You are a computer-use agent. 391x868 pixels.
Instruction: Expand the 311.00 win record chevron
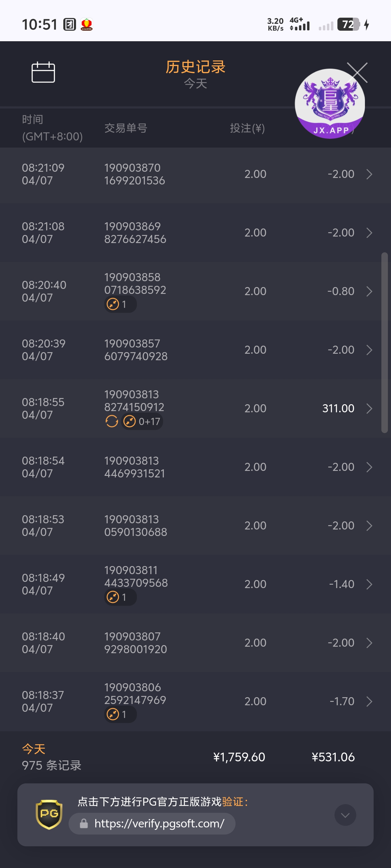point(369,408)
